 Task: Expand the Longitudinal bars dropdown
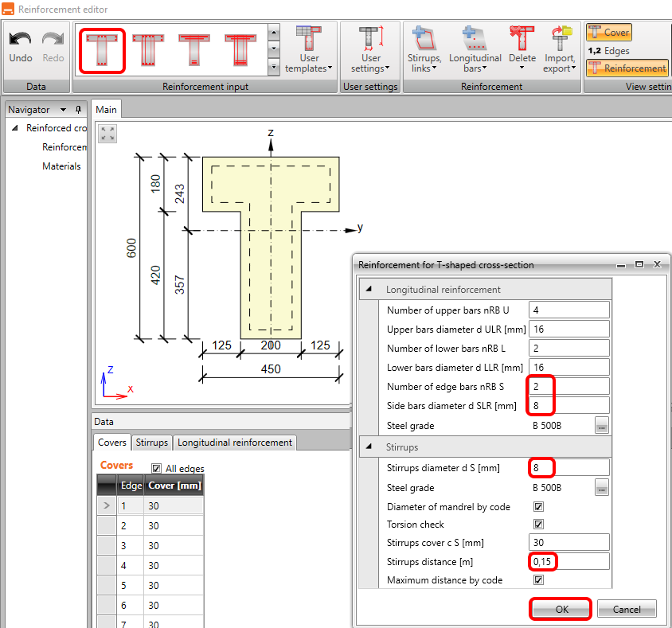tap(475, 49)
